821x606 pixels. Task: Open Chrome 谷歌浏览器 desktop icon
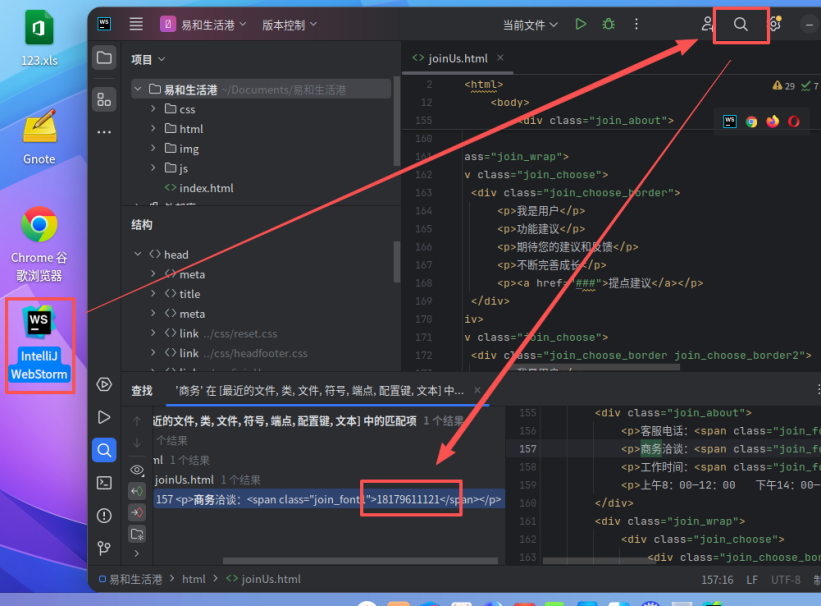tap(39, 245)
